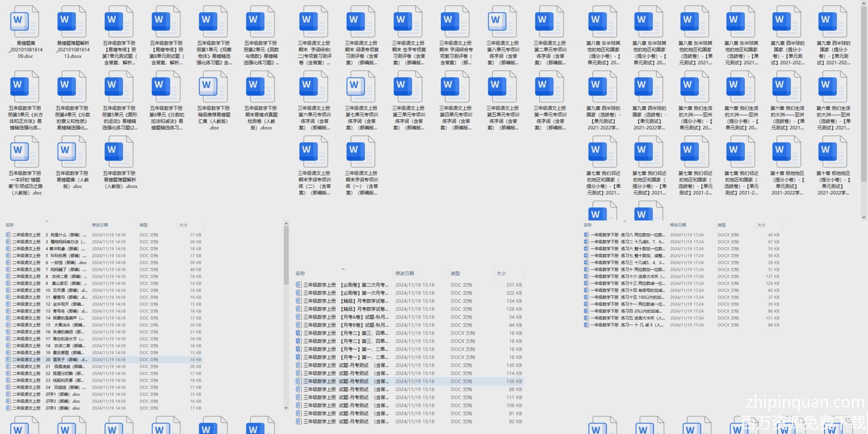Screen dimensions: 868x434
Task: Open 三年级语文上册 期末字词专项训练（二） icon
Action: (x=314, y=152)
